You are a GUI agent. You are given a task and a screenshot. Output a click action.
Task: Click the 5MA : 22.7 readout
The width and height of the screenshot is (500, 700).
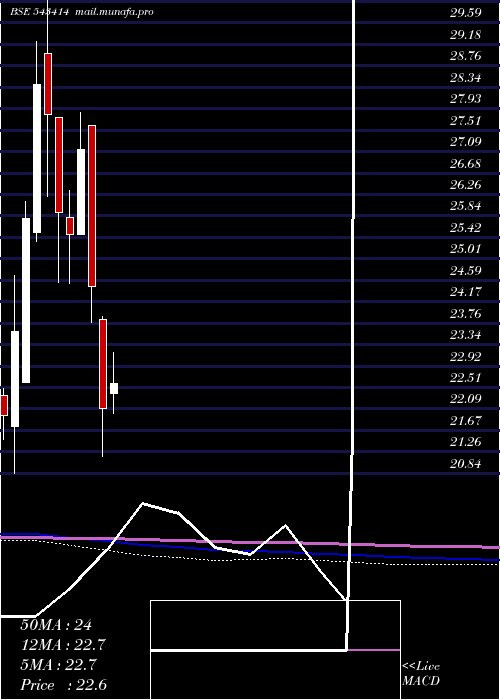pyautogui.click(x=58, y=665)
